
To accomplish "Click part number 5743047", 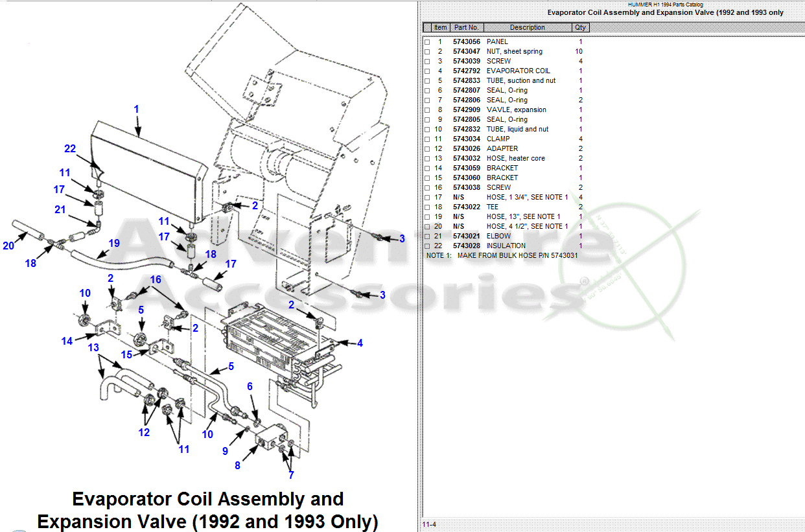I will point(467,51).
